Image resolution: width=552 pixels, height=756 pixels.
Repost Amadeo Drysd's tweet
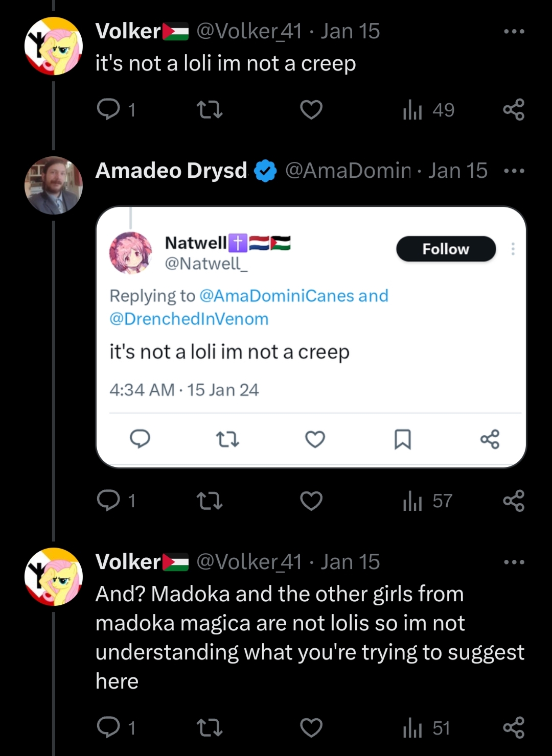point(210,501)
